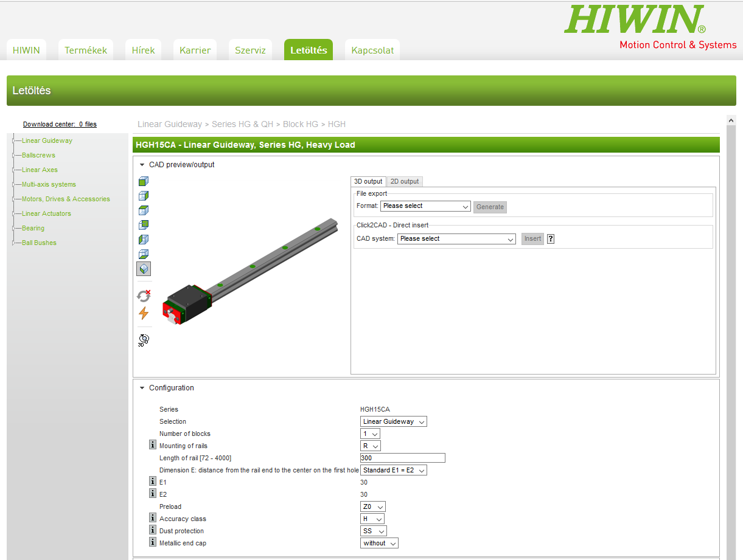This screenshot has width=743, height=560.
Task: Open the Dust protection dropdown showing SS
Action: coord(374,531)
